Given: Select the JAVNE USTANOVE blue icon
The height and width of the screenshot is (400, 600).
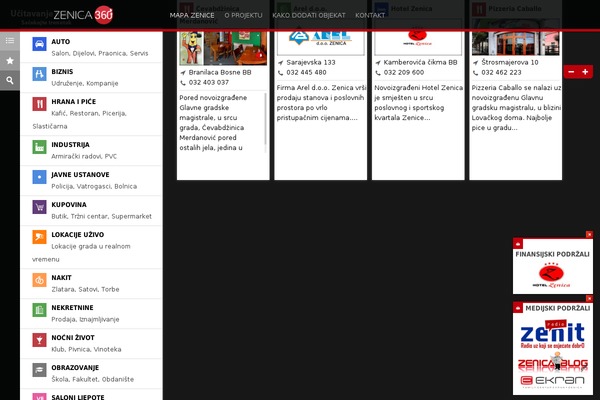Looking at the screenshot, I should pos(39,177).
